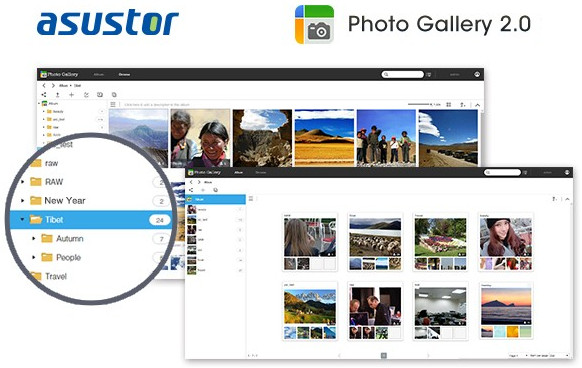Select the Travel folder
This screenshot has height=368, width=582.
point(56,276)
